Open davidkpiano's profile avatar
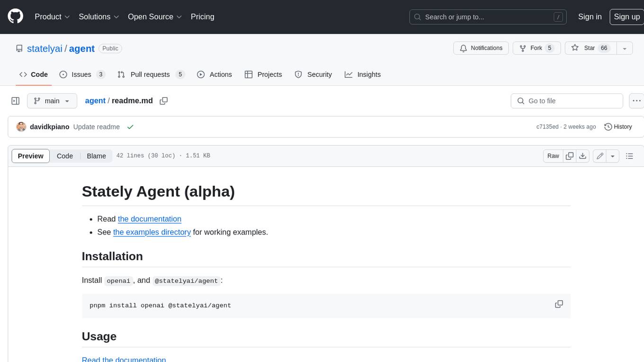 [21, 127]
